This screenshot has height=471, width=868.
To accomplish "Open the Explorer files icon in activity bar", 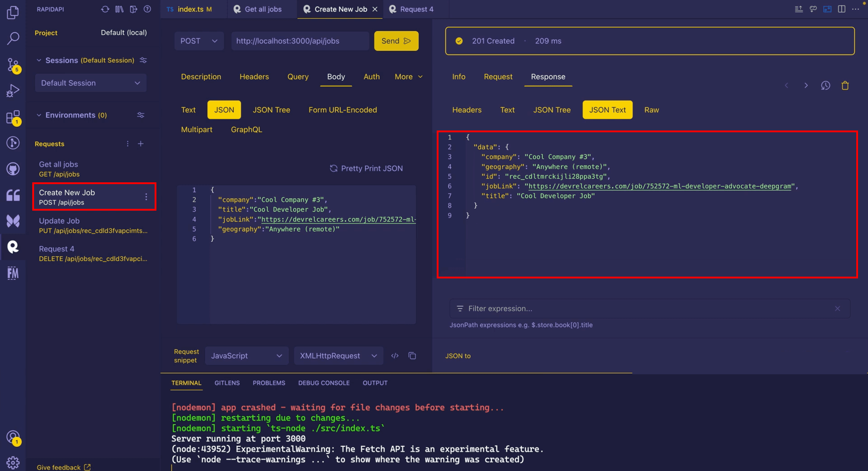I will coord(13,12).
